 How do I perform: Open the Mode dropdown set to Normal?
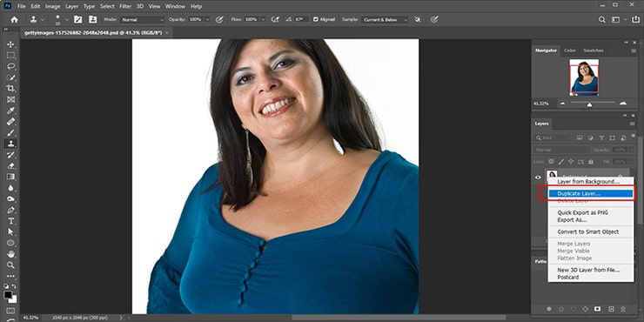pos(142,19)
